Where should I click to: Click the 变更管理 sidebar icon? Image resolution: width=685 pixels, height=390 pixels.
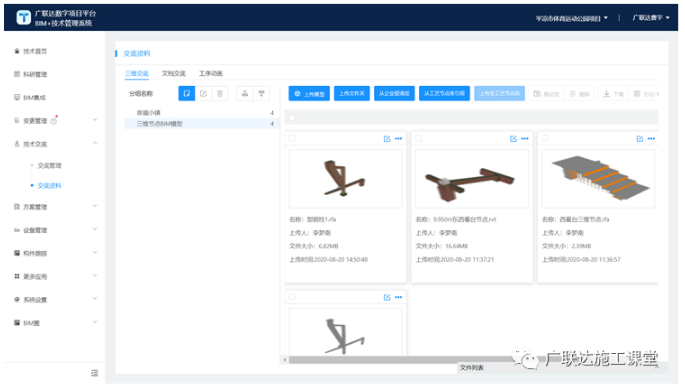(x=17, y=121)
